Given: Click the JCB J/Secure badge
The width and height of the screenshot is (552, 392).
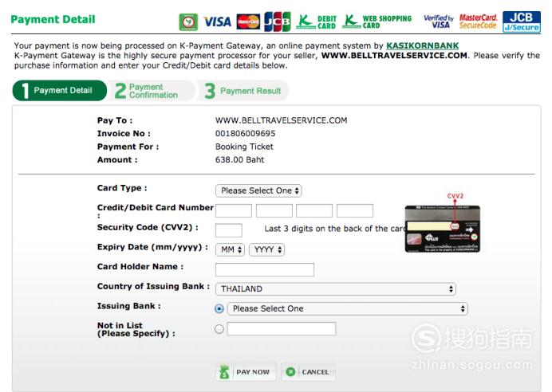Looking at the screenshot, I should pos(522,22).
